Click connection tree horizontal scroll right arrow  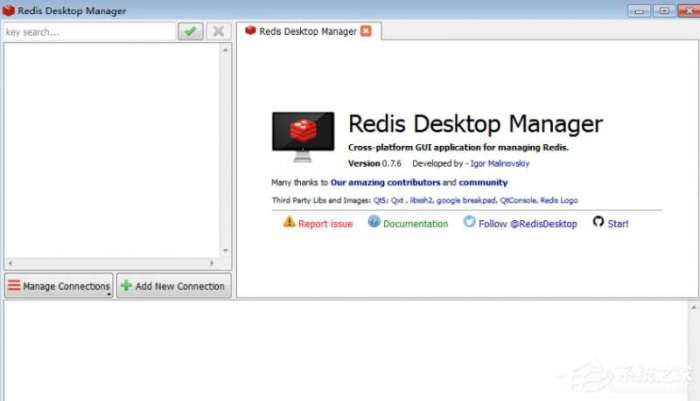(212, 263)
